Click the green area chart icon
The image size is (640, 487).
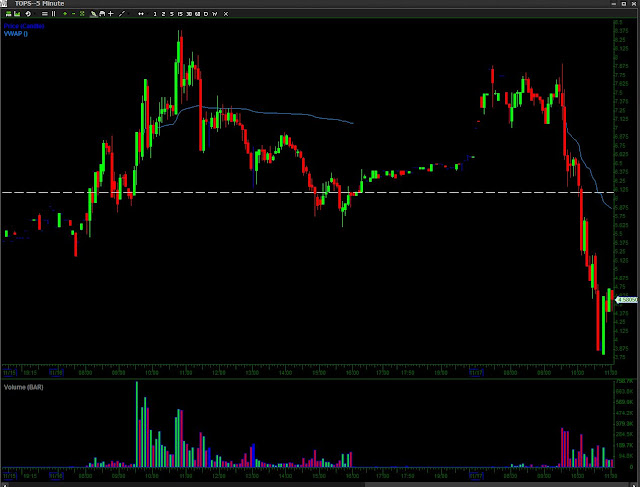(17, 14)
